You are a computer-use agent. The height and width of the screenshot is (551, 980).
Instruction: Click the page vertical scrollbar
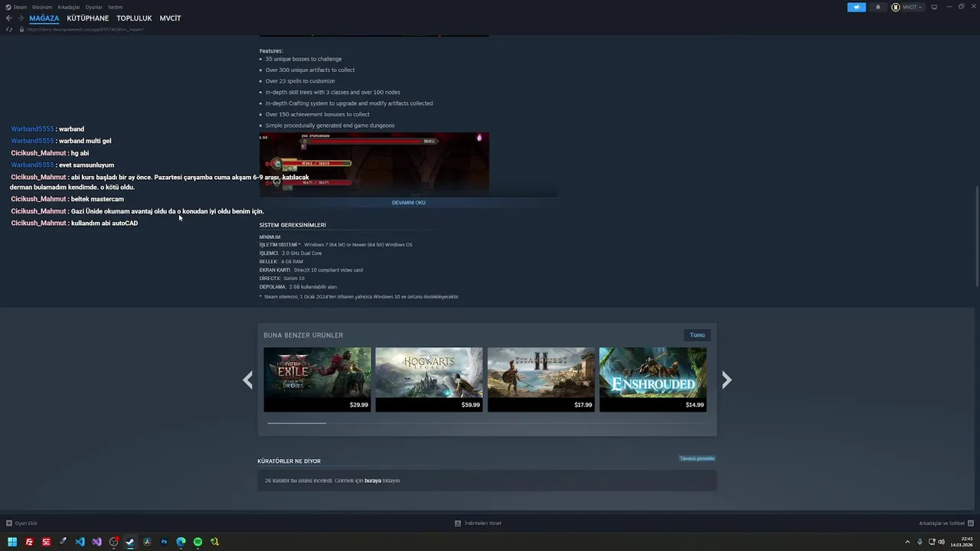tap(977, 236)
